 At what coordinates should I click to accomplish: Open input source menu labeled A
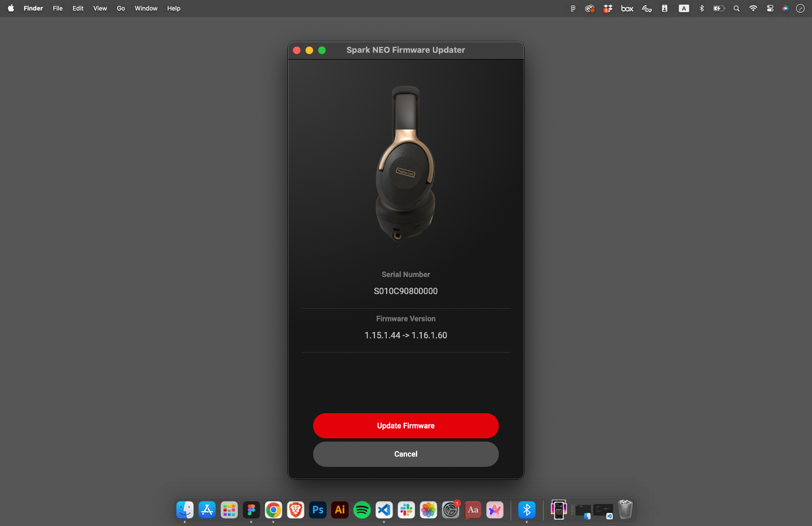point(683,8)
